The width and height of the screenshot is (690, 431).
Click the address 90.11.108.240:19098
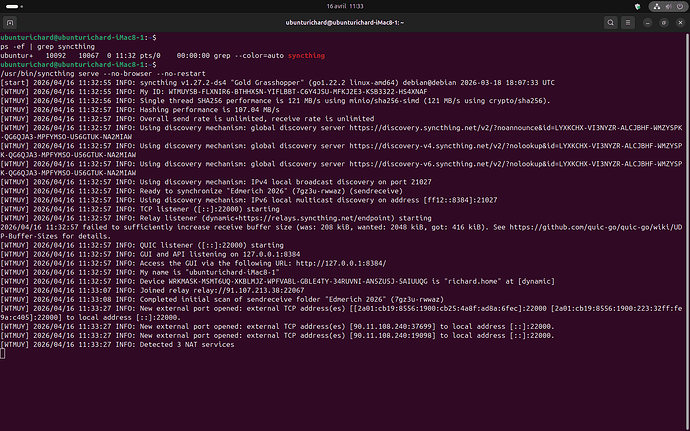[393, 335]
